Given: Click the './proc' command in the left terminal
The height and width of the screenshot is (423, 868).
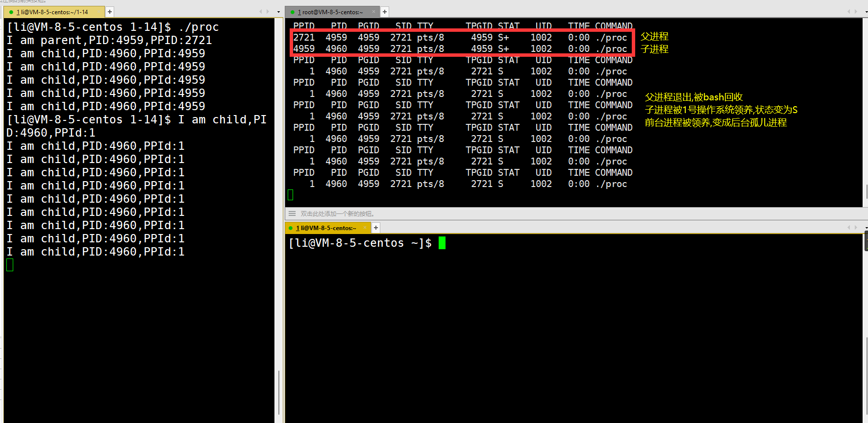Looking at the screenshot, I should [x=198, y=27].
